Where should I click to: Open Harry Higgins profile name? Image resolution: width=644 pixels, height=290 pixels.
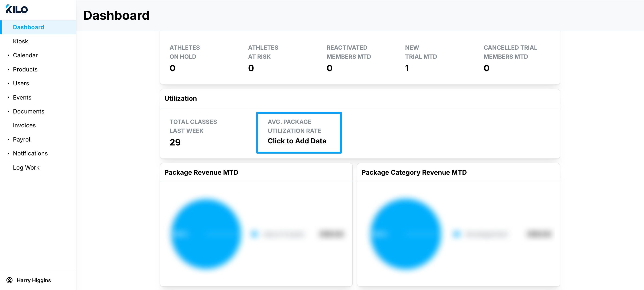pyautogui.click(x=34, y=280)
